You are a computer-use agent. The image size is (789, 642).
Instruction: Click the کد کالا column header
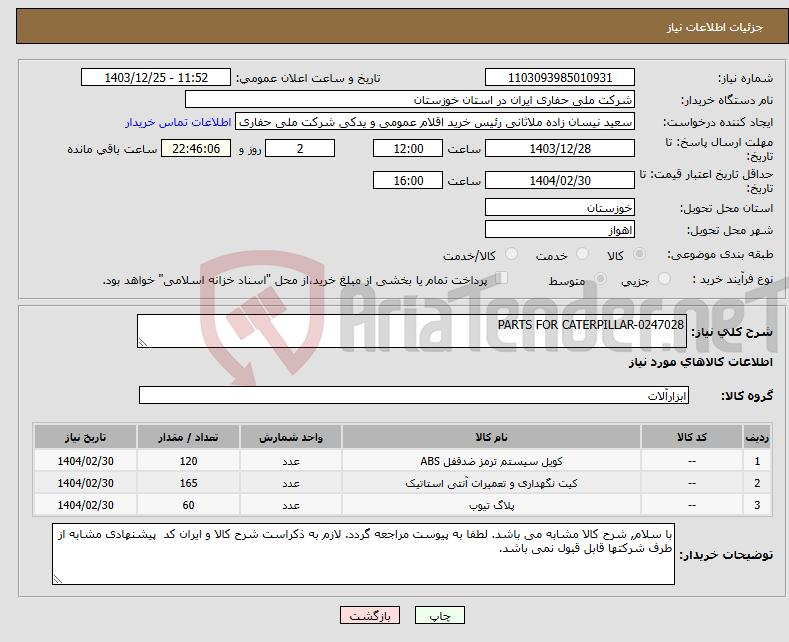coord(692,437)
